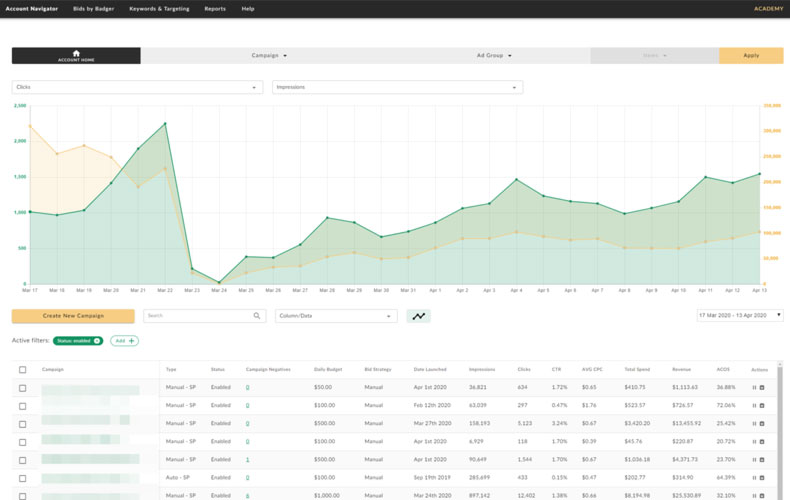Click the Clicks peak data point at Mar 22
Viewport: 790px width, 500px height.
coord(165,123)
